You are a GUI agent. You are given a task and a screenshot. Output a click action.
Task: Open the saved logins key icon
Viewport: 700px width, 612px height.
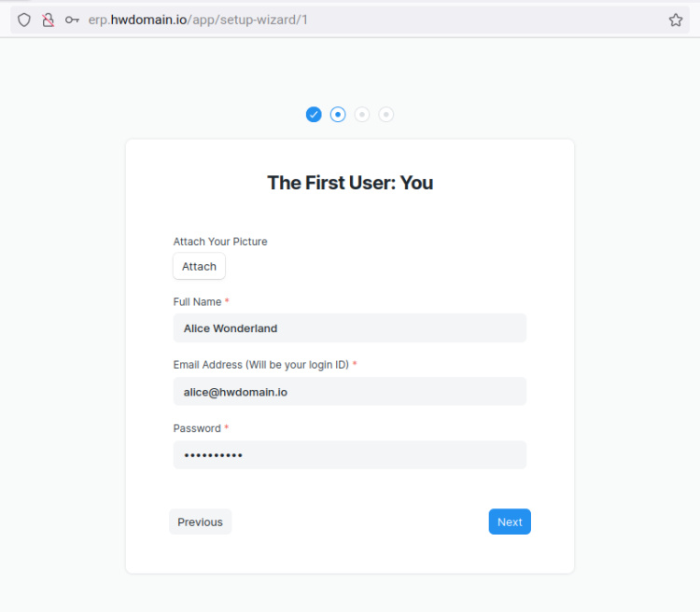pyautogui.click(x=72, y=20)
